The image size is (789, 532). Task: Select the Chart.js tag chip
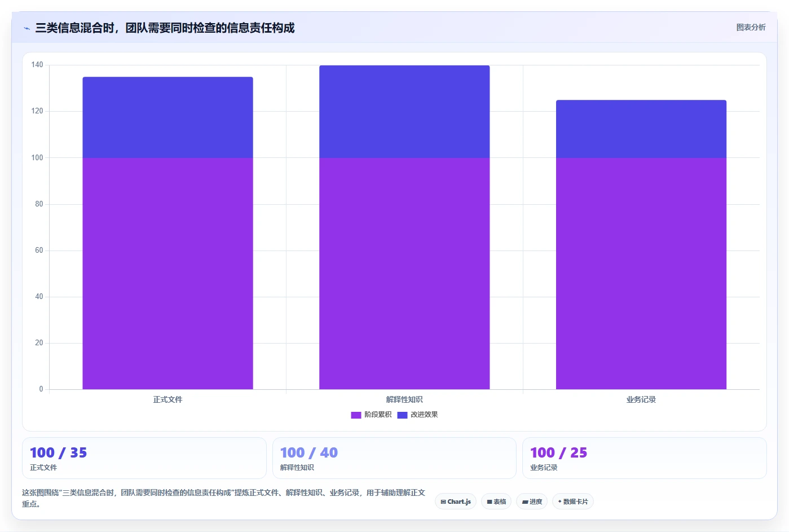[x=456, y=502]
